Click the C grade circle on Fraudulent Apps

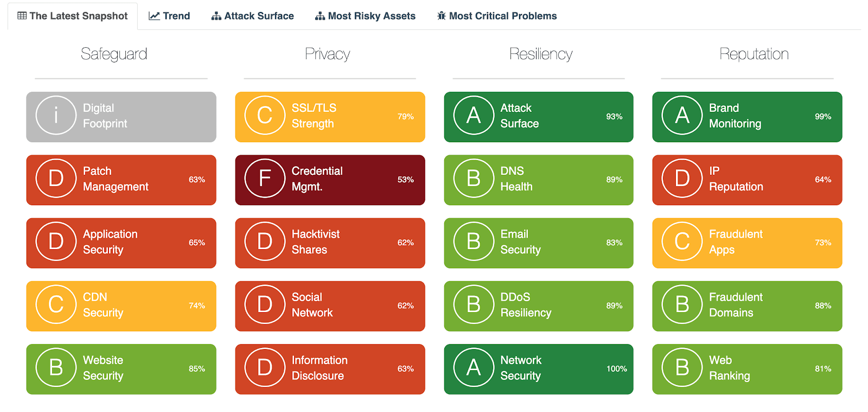(x=682, y=242)
